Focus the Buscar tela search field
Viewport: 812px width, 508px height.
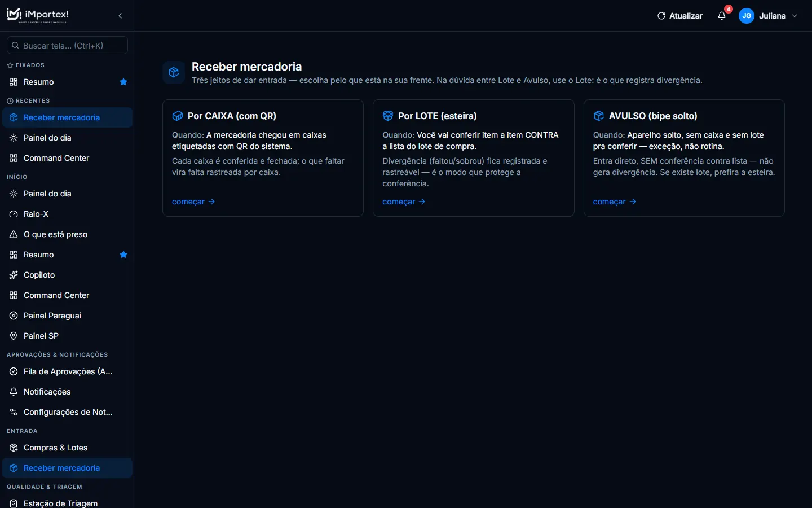(67, 45)
